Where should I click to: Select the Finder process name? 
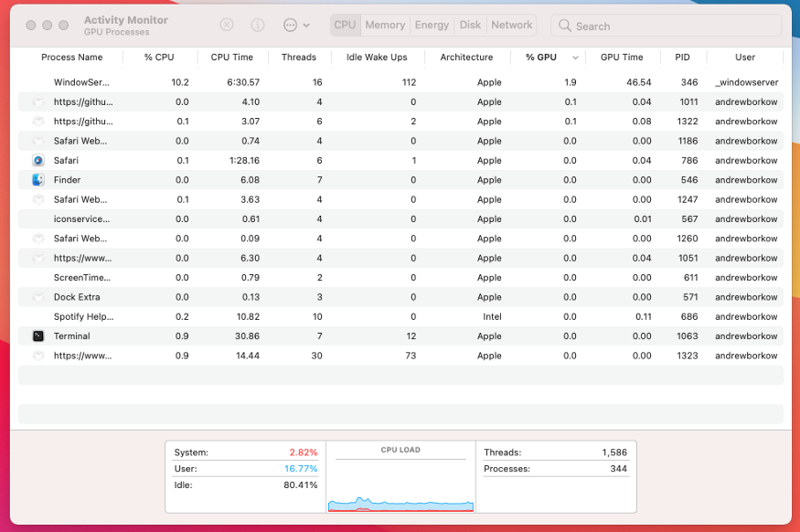68,179
